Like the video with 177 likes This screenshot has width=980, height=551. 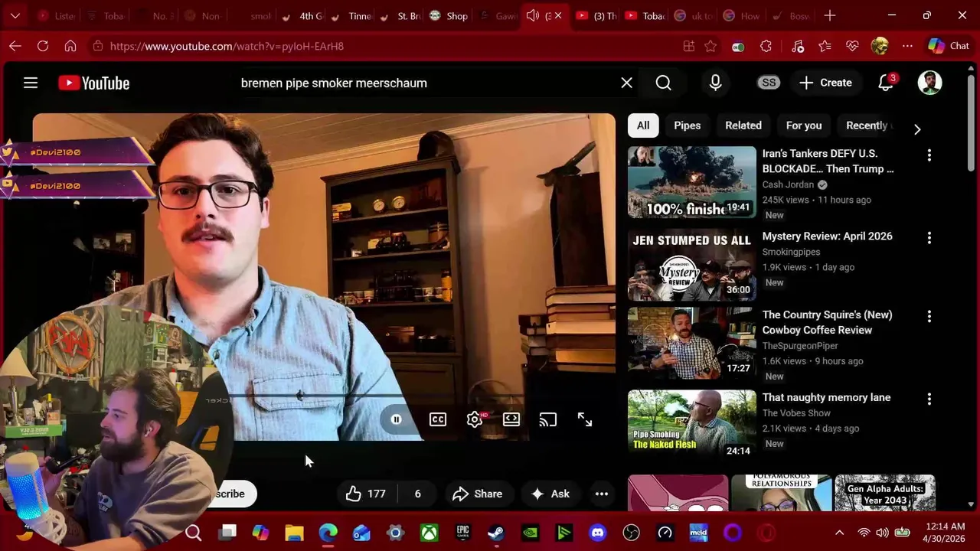(366, 494)
